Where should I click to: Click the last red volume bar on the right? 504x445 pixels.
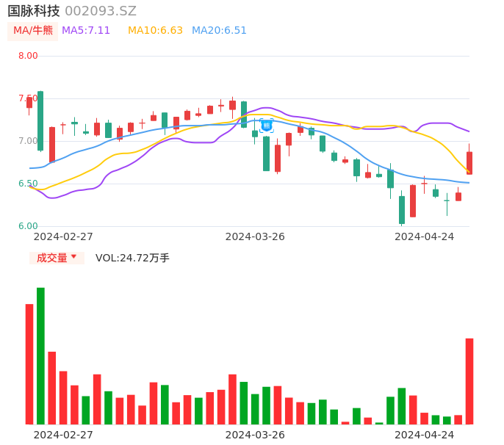coord(469,381)
